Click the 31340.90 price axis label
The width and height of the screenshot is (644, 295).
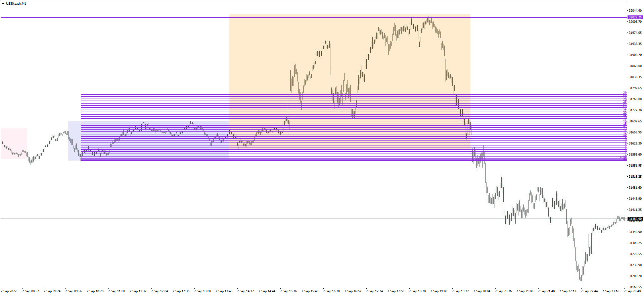(x=635, y=232)
